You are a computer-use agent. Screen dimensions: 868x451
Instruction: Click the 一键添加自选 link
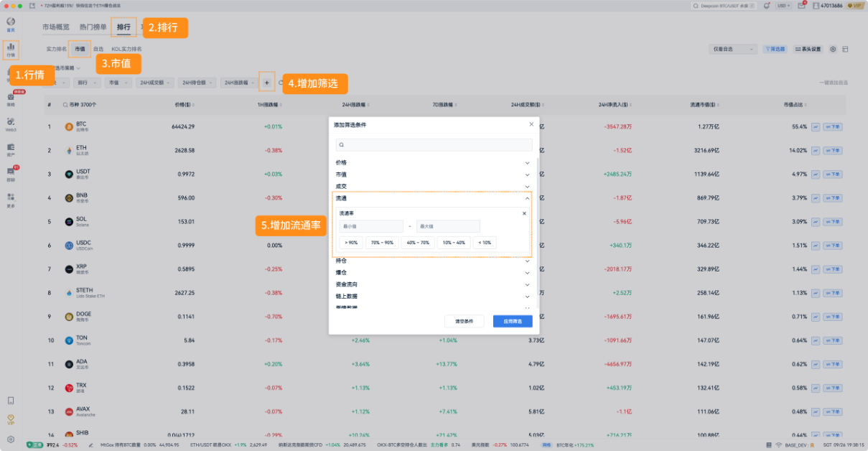coord(834,83)
